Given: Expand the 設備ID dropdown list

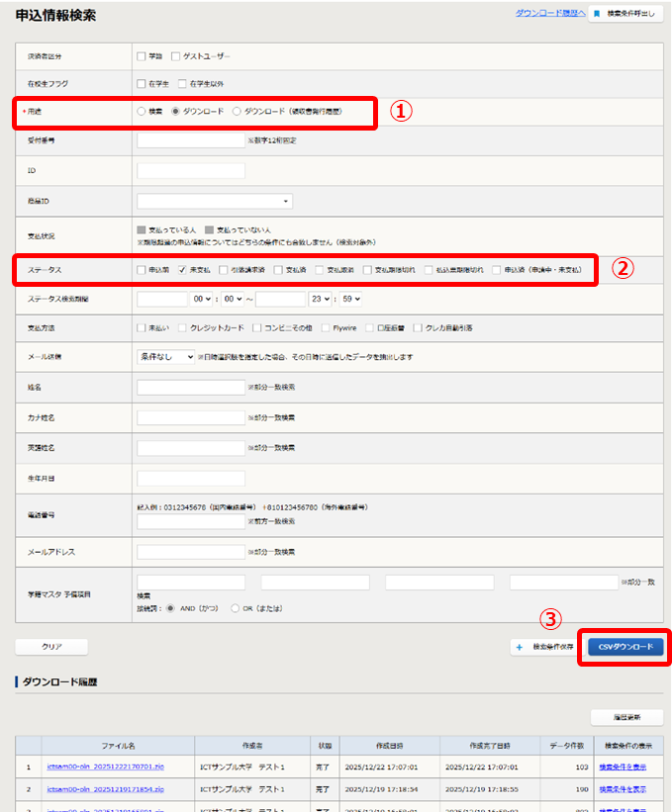Looking at the screenshot, I should point(215,201).
